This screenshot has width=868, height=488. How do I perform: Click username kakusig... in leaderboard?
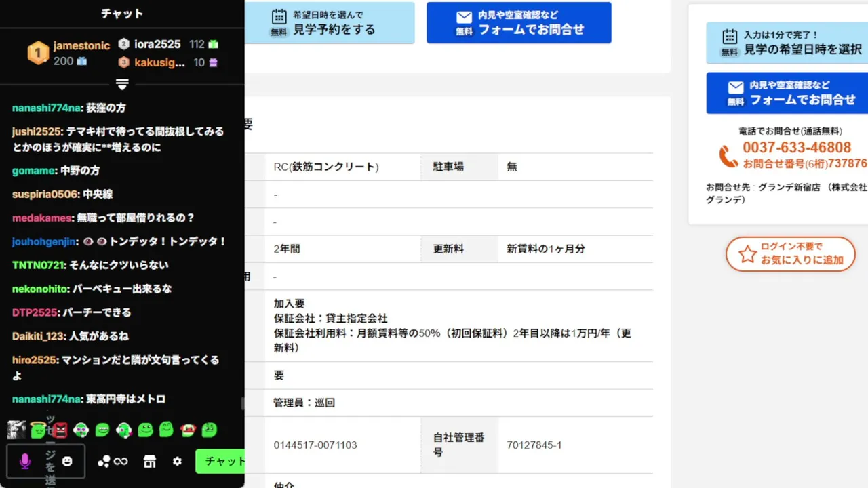pyautogui.click(x=159, y=62)
